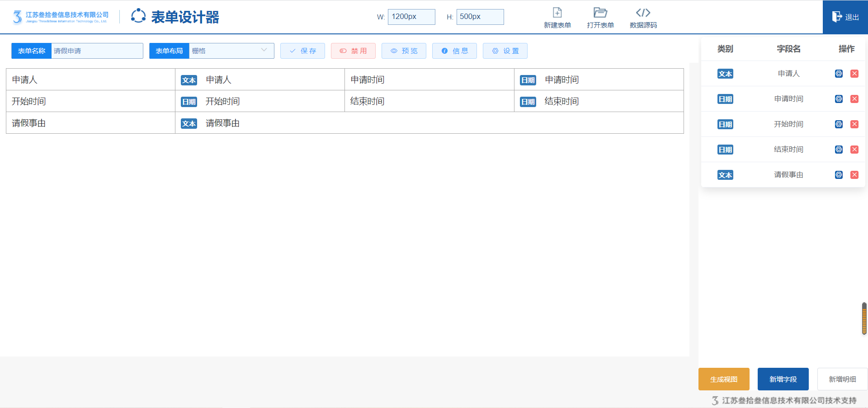The image size is (868, 408).
Task: Click the 退出 (logout) button
Action: 845,17
